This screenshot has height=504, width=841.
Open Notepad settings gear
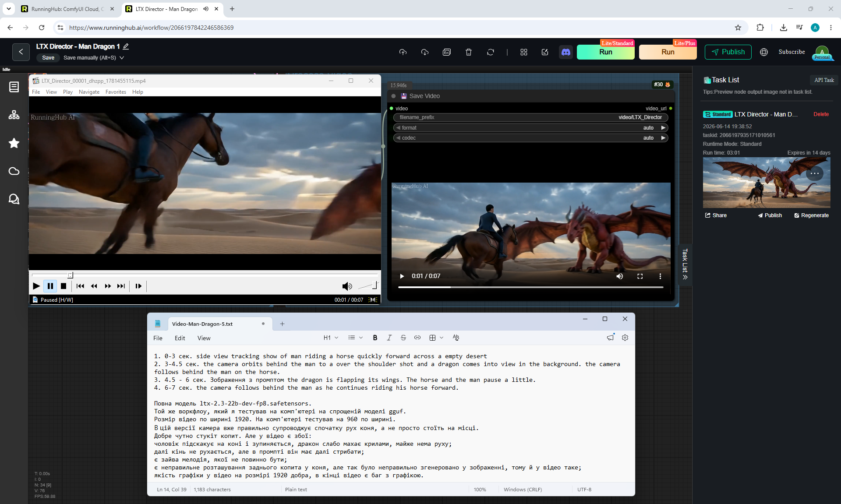pos(625,338)
